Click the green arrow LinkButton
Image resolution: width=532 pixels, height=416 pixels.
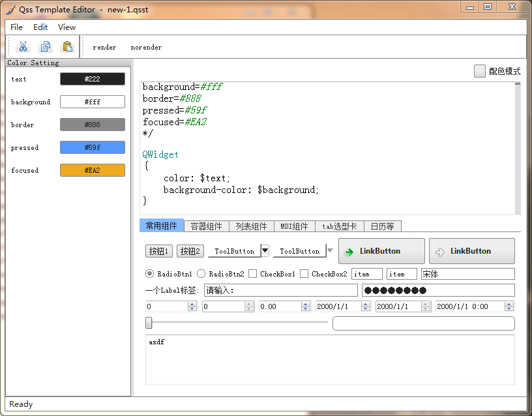tap(381, 251)
